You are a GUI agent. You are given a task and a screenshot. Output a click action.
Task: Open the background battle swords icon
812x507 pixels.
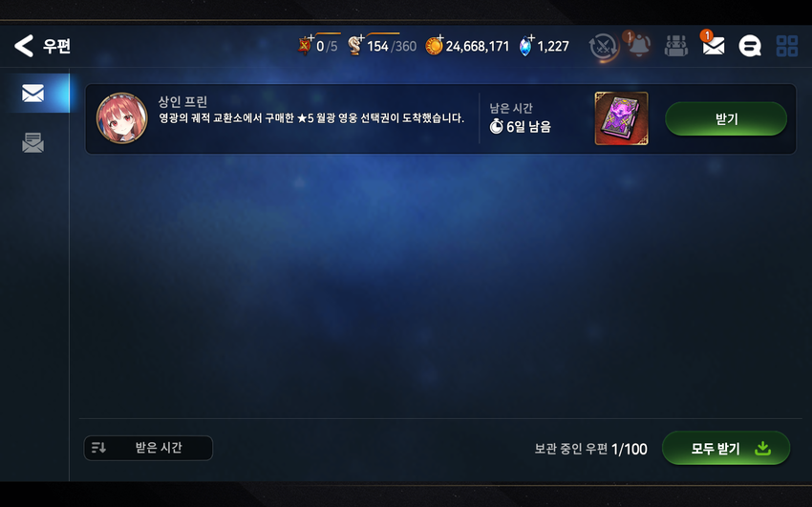(x=603, y=47)
